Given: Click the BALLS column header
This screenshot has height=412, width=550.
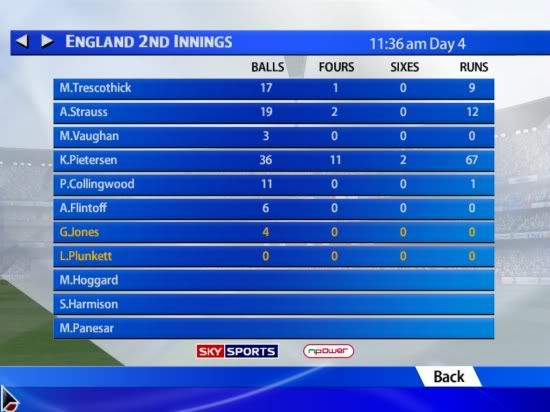Looking at the screenshot, I should coord(268,67).
